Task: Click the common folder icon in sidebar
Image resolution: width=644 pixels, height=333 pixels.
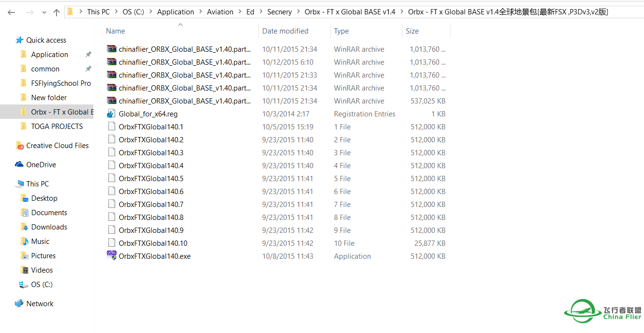Action: (24, 69)
